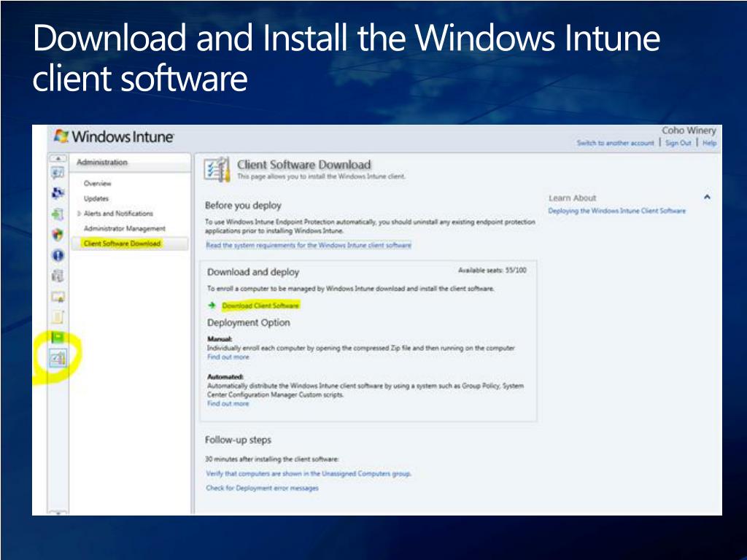Screen dimensions: 747x560
Task: Open the green Reports icon in sidebar
Action: (58, 338)
